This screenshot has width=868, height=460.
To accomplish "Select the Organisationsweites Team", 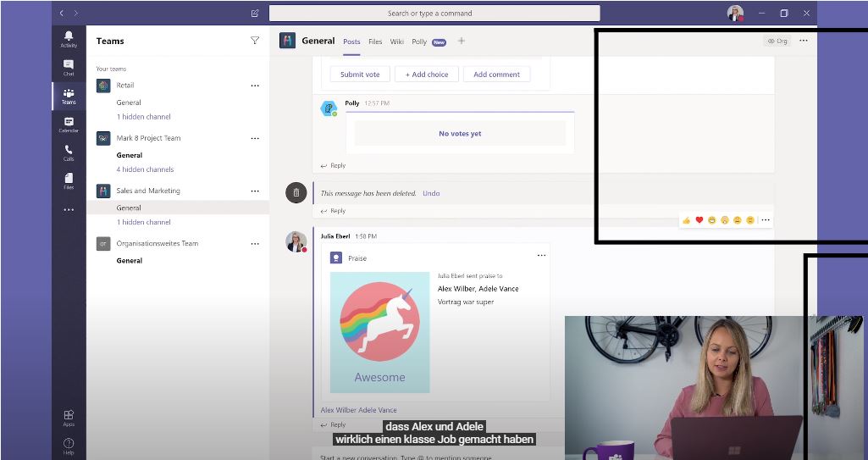I will coord(158,243).
